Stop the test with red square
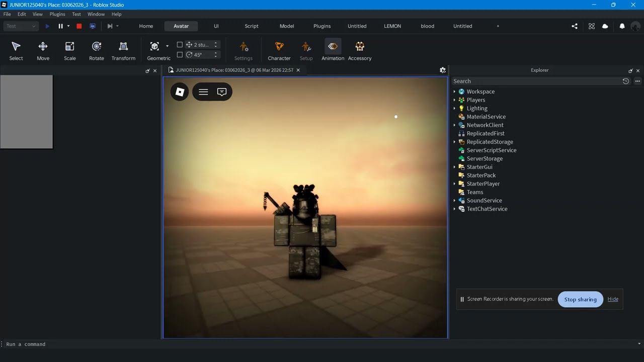Image resolution: width=644 pixels, height=362 pixels. point(79,26)
